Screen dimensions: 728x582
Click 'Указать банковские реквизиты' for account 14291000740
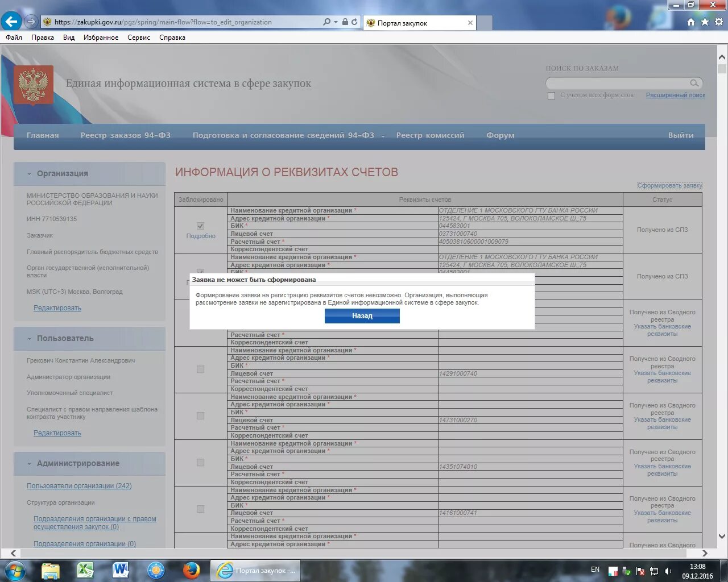coord(663,377)
